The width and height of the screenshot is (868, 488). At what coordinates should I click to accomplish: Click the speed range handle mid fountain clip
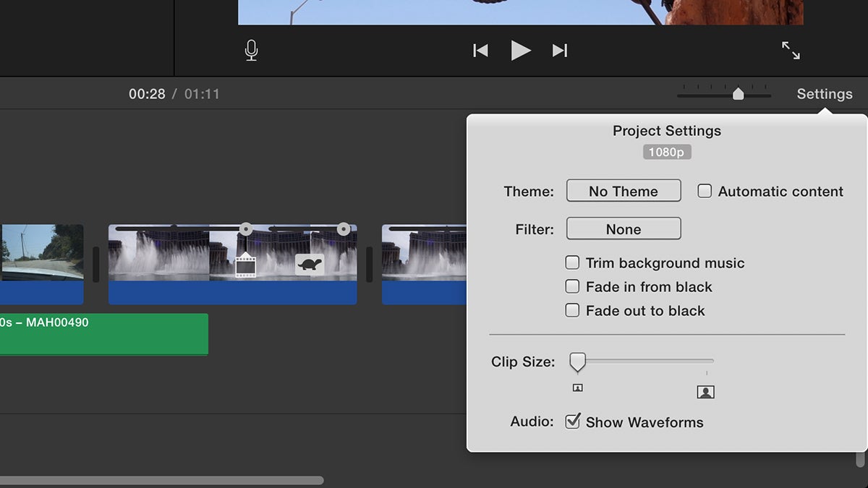pyautogui.click(x=246, y=229)
